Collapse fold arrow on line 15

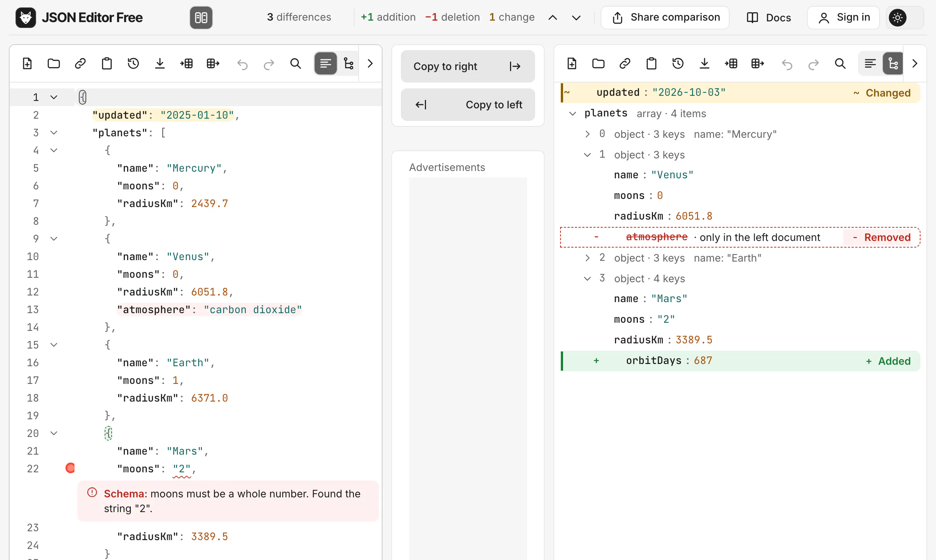point(54,345)
